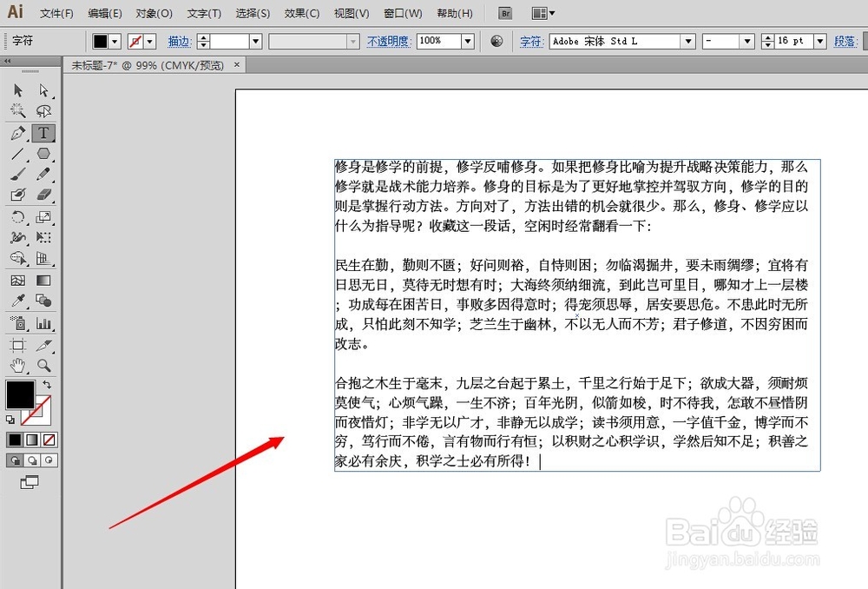Click the 不透明度 opacity link

(x=389, y=41)
